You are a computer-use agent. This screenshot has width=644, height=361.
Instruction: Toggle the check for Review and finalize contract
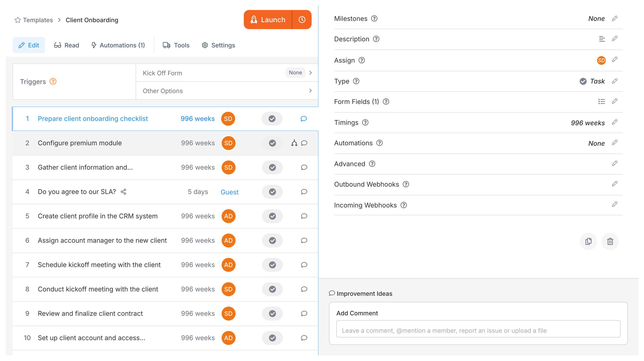point(272,313)
